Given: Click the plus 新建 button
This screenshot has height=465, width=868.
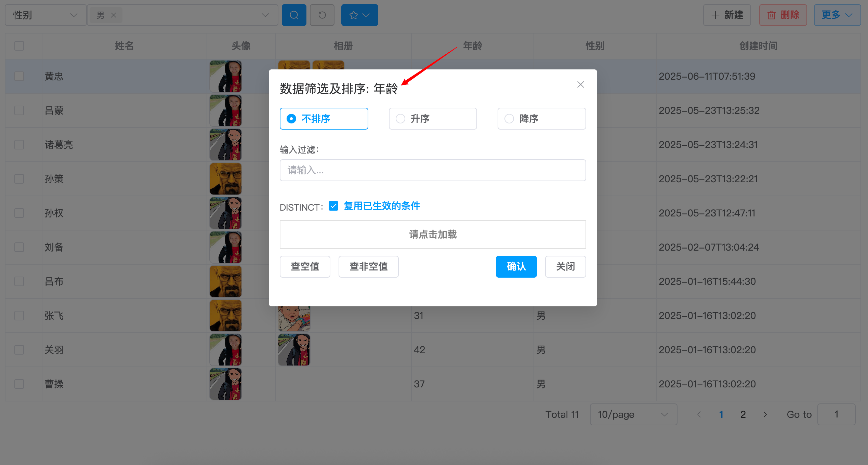Looking at the screenshot, I should point(727,15).
